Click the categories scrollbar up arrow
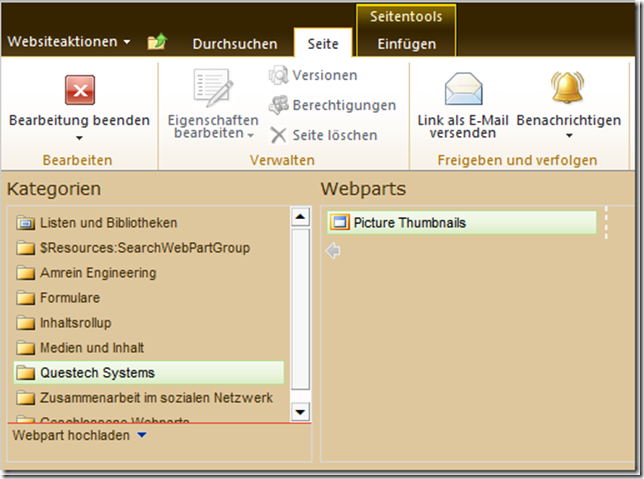The height and width of the screenshot is (479, 644). (300, 216)
